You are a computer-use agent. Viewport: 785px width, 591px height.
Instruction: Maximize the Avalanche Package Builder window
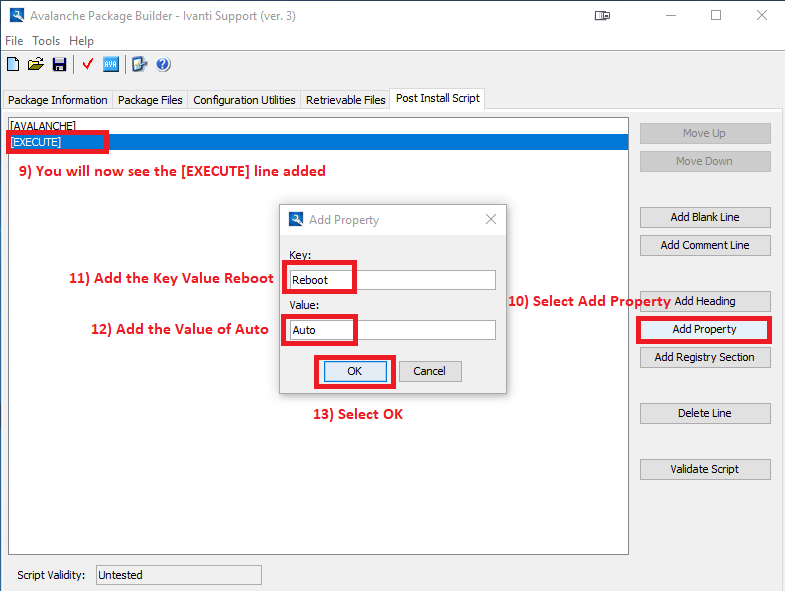coord(716,16)
